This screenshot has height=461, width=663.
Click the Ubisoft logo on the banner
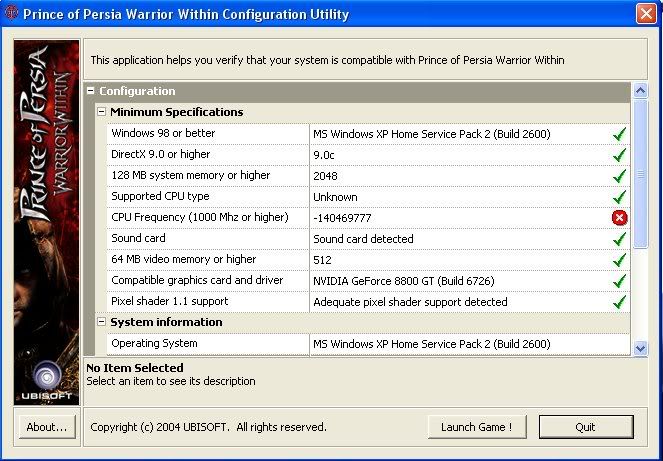[x=47, y=381]
